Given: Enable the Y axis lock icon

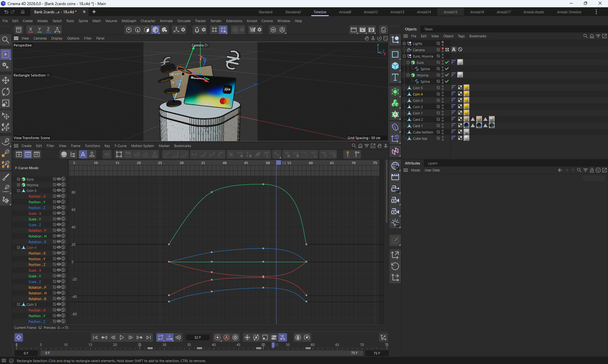Looking at the screenshot, I should (39, 30).
